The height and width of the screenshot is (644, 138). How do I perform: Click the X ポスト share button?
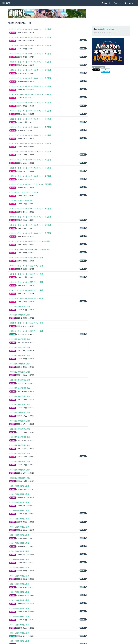(x=96, y=70)
